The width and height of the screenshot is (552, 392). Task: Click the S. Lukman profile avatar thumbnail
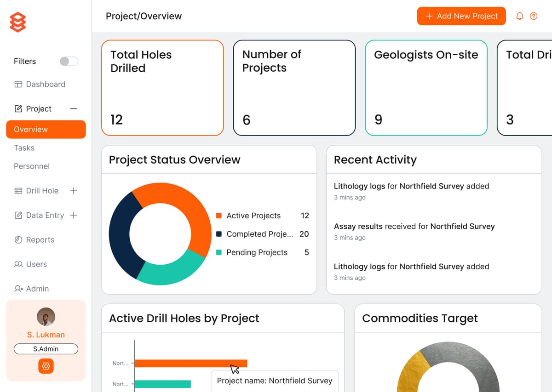point(46,317)
